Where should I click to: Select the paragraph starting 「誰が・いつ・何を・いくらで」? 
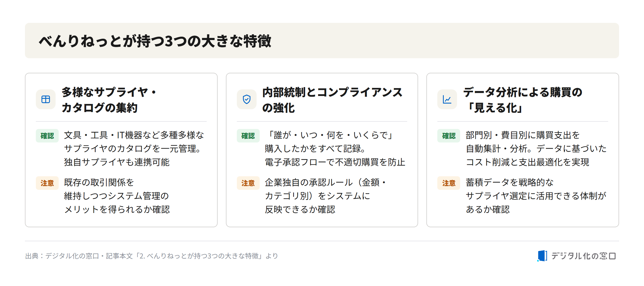pos(335,148)
